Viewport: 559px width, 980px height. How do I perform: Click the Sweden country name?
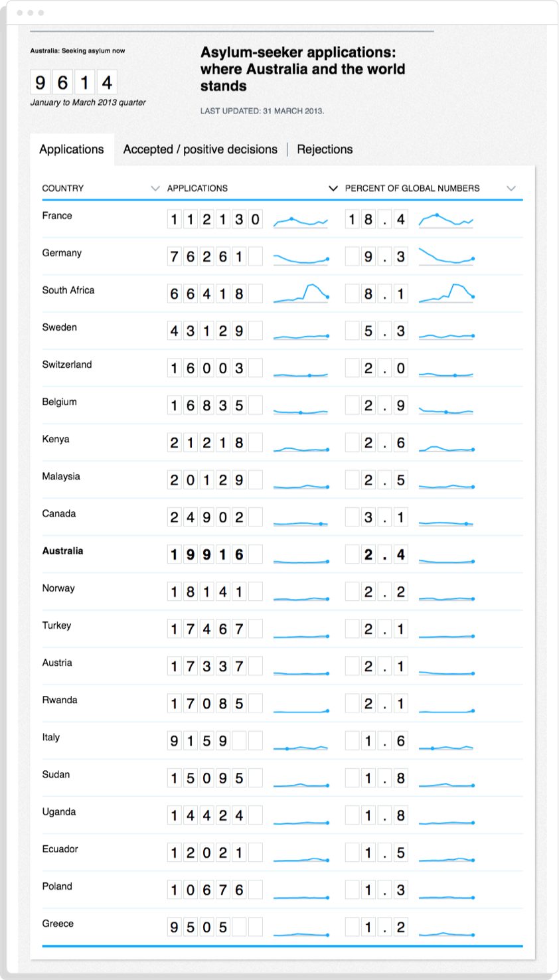pos(59,327)
